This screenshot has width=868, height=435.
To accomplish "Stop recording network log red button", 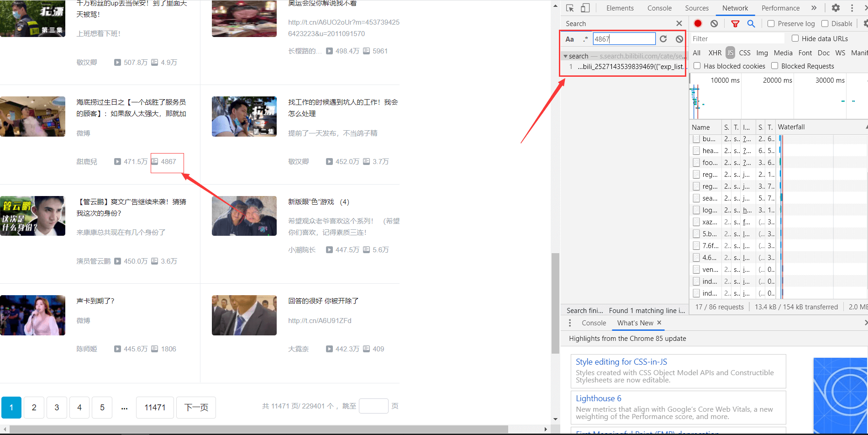I will [x=698, y=23].
